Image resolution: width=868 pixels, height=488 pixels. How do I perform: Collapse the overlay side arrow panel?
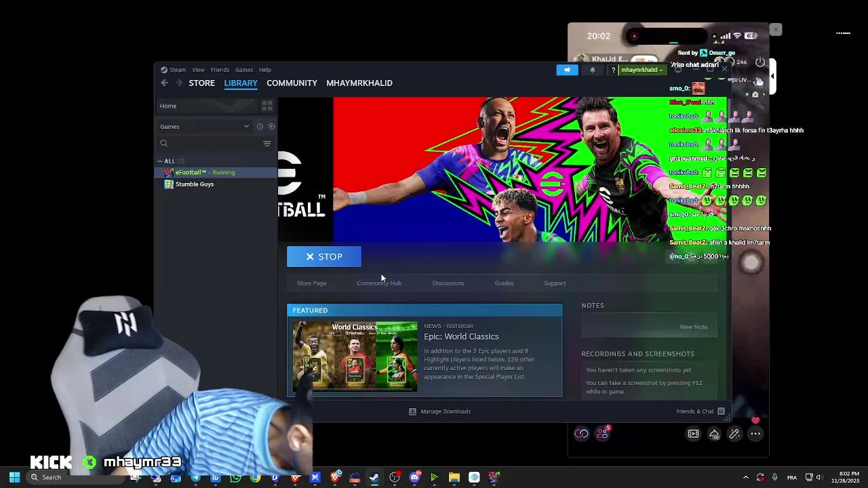772,75
